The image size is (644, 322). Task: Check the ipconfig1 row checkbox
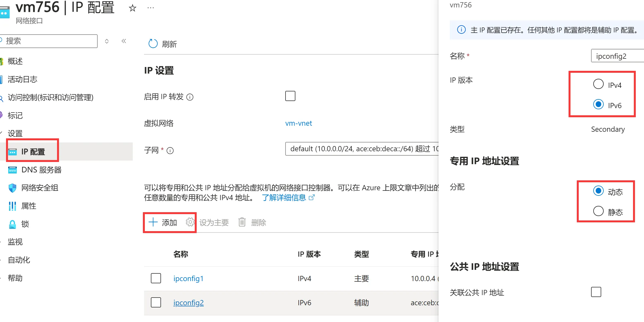tap(156, 278)
